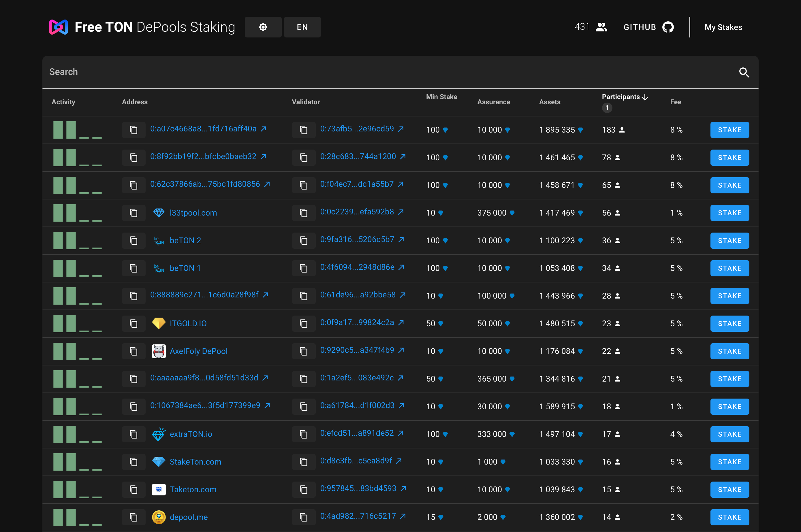Viewport: 801px width, 532px height.
Task: Click the beTON 2 logo icon
Action: 159,241
